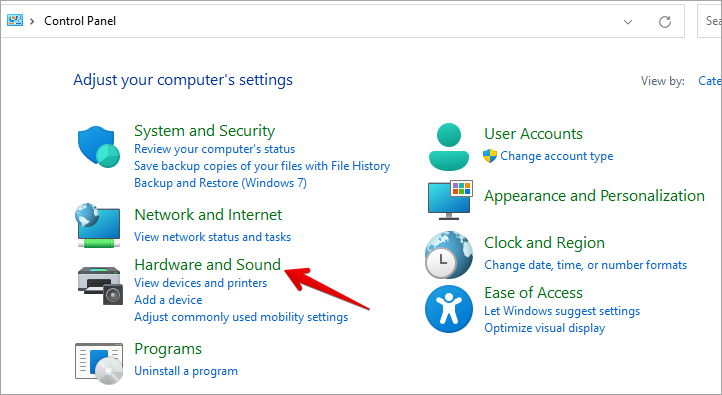Refresh the Control Panel view

[x=664, y=22]
